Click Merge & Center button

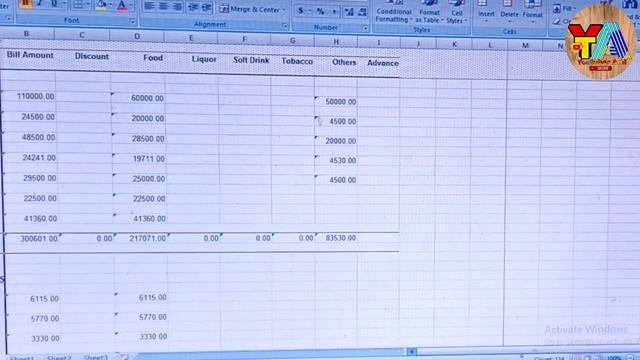[x=249, y=9]
